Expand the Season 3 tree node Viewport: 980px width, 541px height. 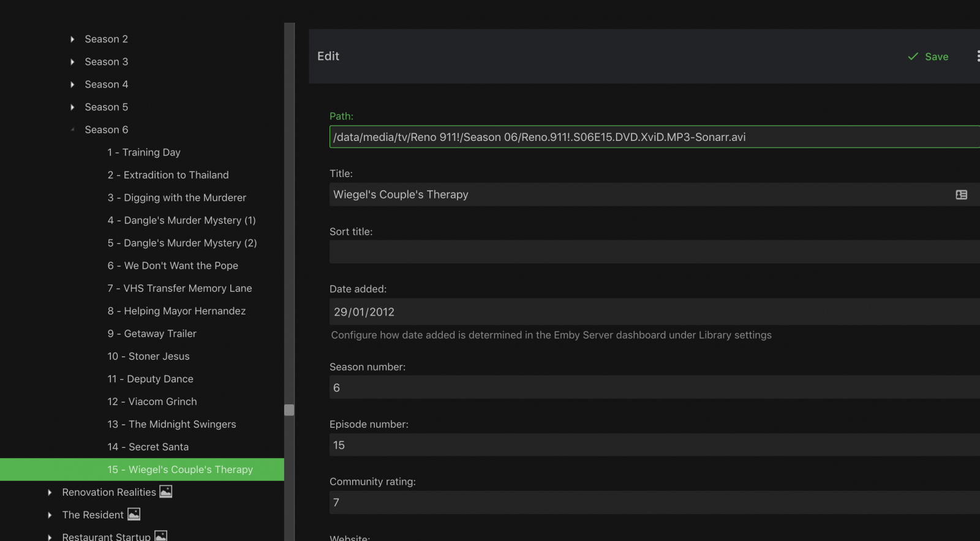(x=72, y=62)
